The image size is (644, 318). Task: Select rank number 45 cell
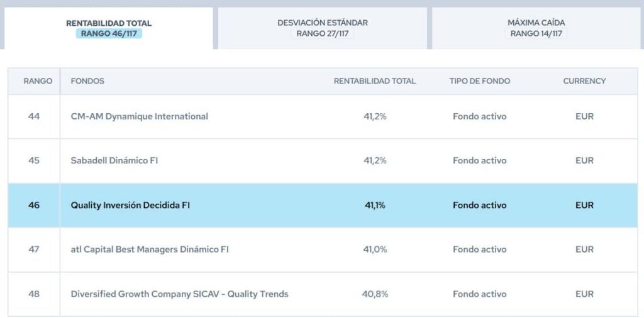(x=34, y=160)
